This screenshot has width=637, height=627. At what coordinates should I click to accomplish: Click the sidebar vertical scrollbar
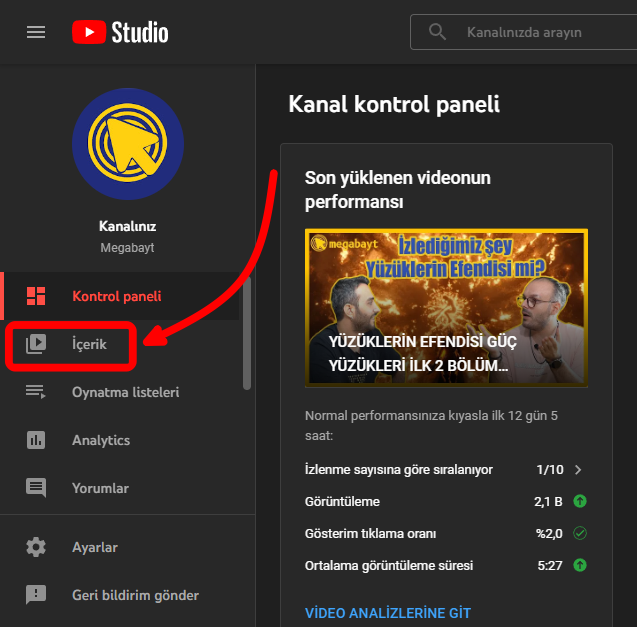pyautogui.click(x=247, y=330)
